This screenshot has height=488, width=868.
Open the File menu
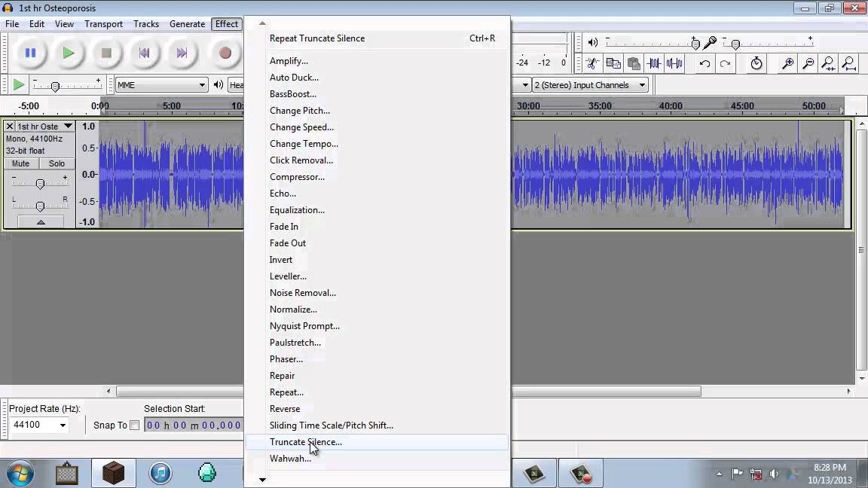[12, 24]
